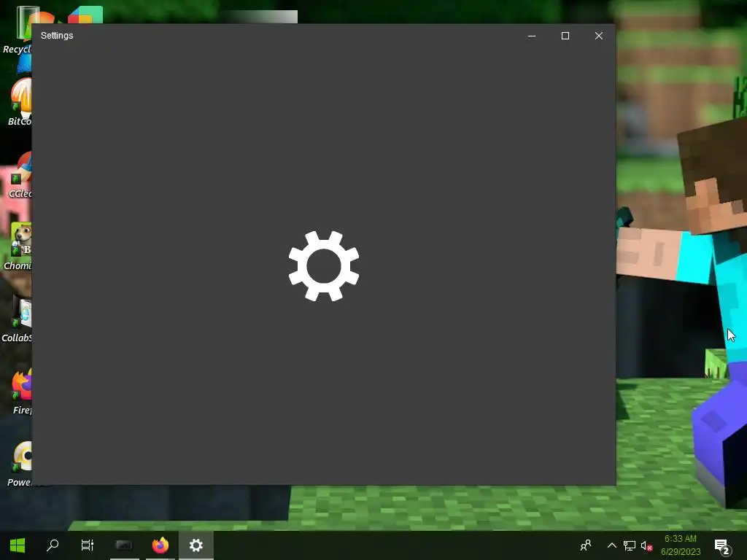
Task: Select the CollabS desktop shortcut
Action: click(18, 319)
